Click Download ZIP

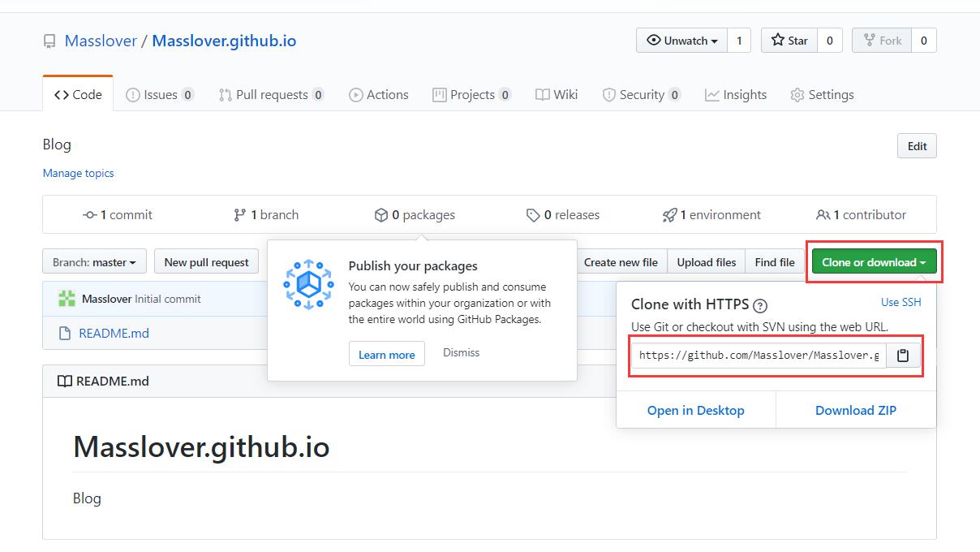click(856, 410)
